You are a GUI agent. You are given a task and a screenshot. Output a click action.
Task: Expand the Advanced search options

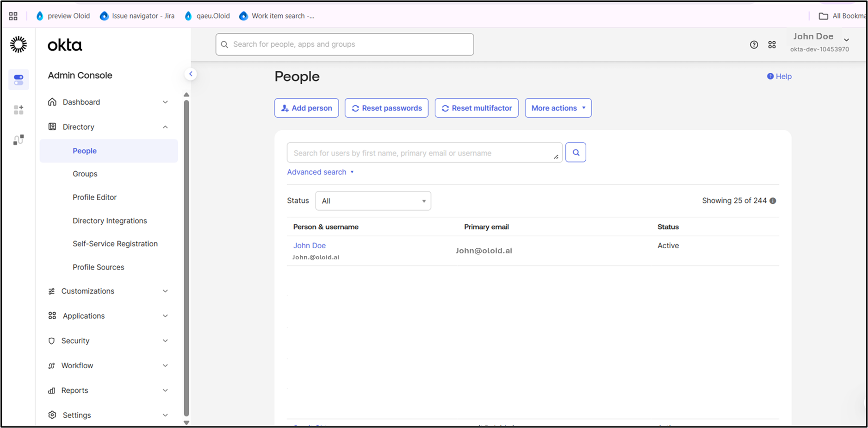[320, 172]
